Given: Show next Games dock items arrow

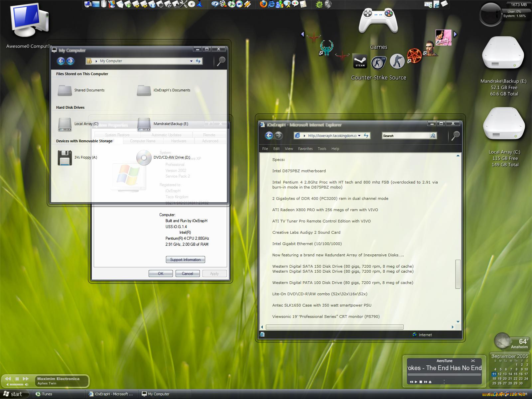Looking at the screenshot, I should pyautogui.click(x=455, y=34).
